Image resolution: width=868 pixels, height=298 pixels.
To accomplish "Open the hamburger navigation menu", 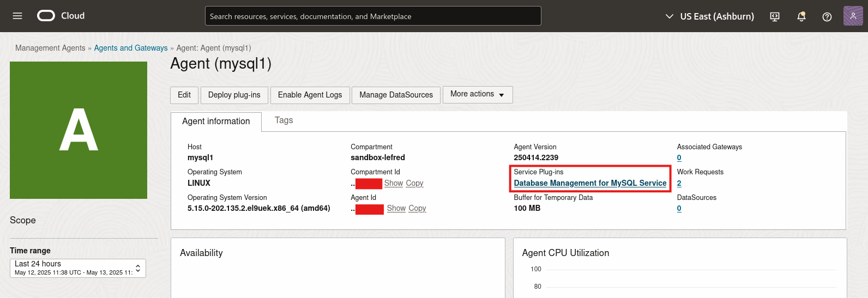I will pyautogui.click(x=17, y=16).
